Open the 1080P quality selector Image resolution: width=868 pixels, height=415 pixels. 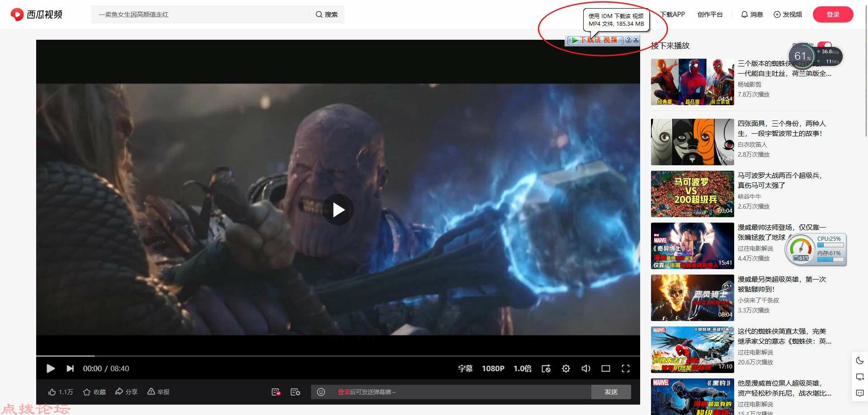[x=493, y=368]
